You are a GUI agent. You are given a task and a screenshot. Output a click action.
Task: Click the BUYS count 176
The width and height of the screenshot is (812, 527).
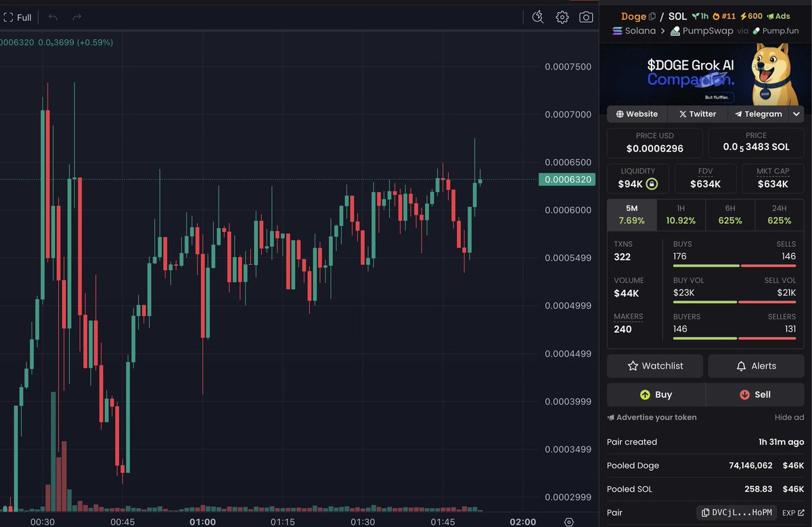[680, 256]
